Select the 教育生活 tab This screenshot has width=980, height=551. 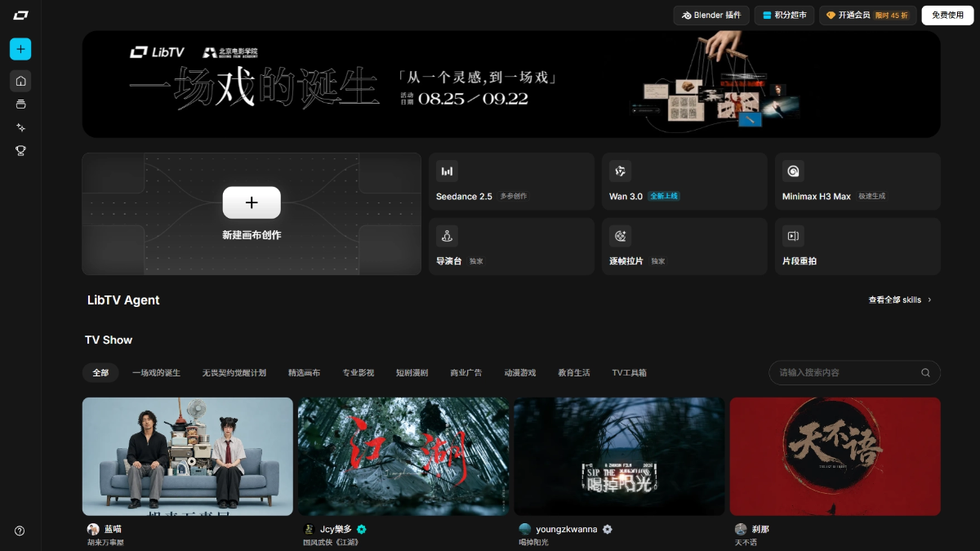[574, 373]
